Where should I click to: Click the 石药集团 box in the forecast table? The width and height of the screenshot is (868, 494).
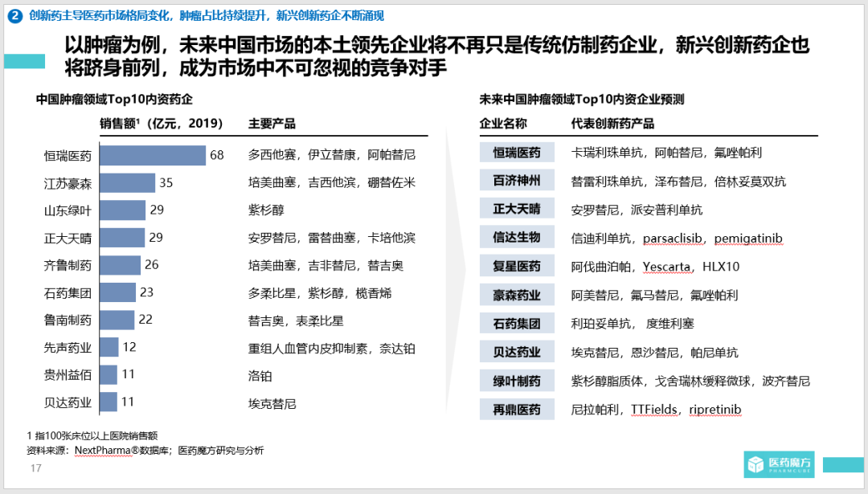[517, 324]
